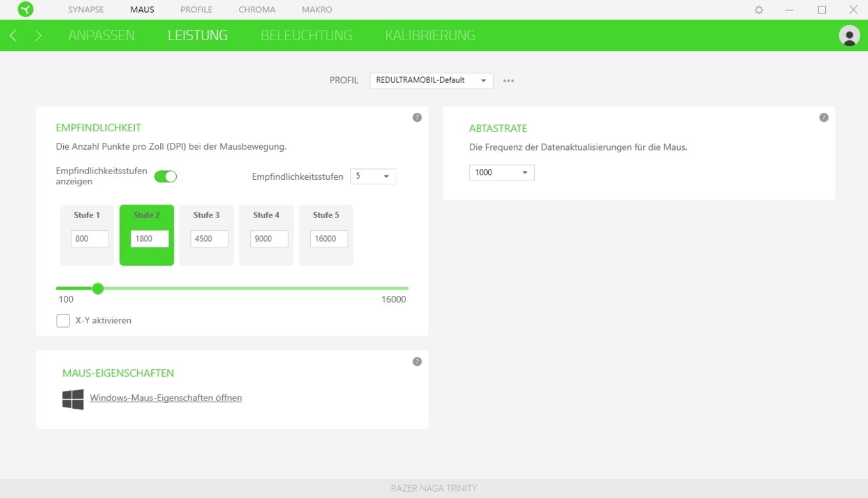Click the Windows logo icon in Maus-Eigenschaften

tap(73, 399)
